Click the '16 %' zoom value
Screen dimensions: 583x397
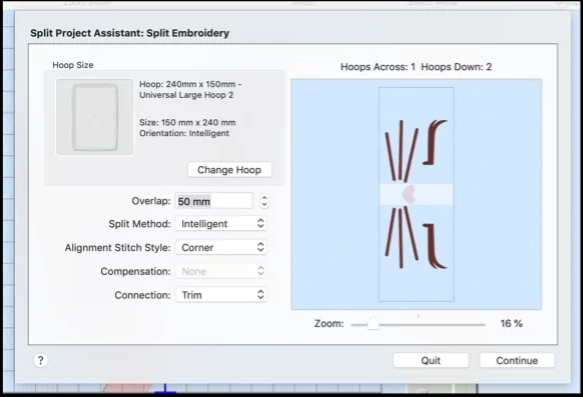pyautogui.click(x=511, y=324)
